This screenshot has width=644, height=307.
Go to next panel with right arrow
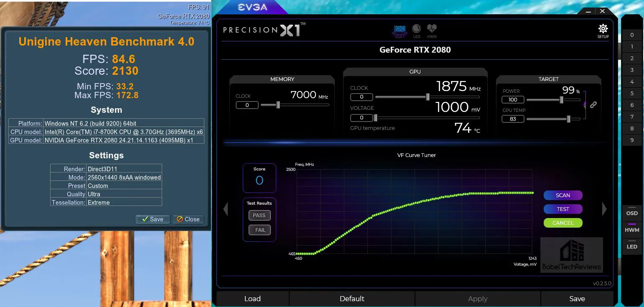click(x=604, y=209)
